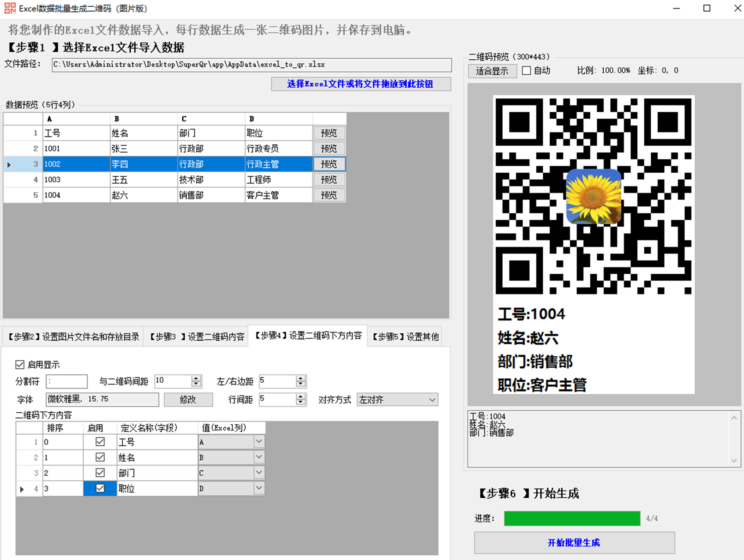The image size is (744, 560).
Task: Preview QR code for 李四 row
Action: (x=329, y=164)
